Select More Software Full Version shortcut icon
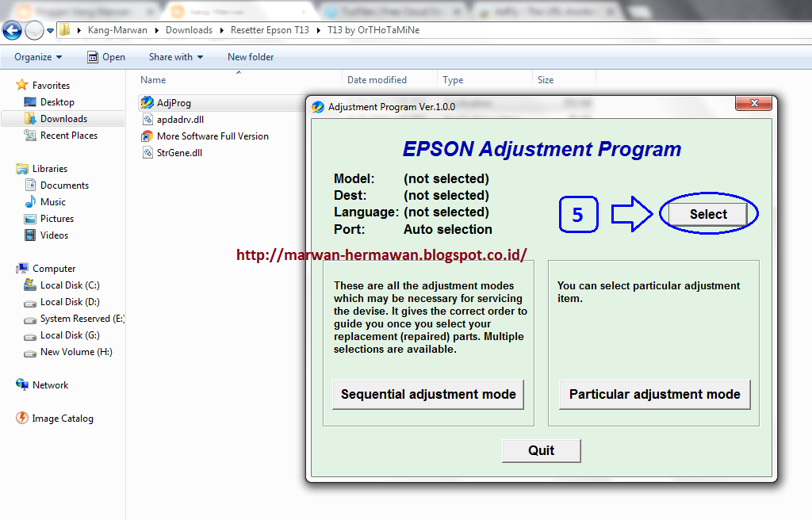 147,136
